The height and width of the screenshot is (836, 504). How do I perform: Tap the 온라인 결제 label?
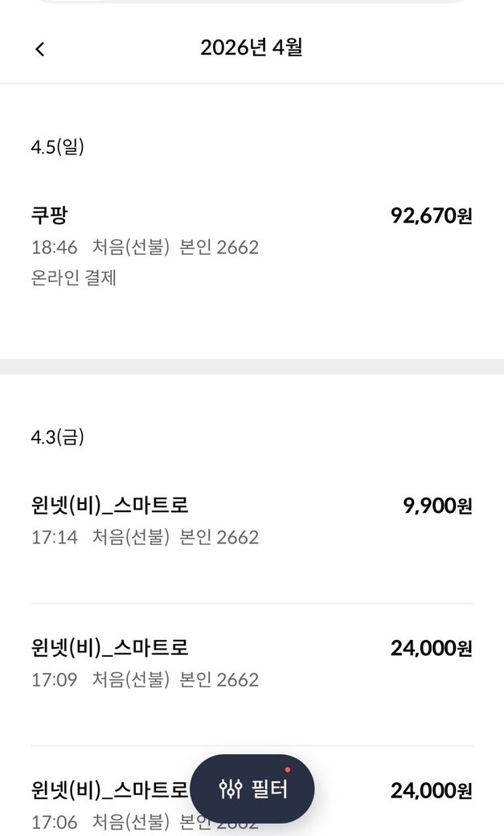pos(74,278)
